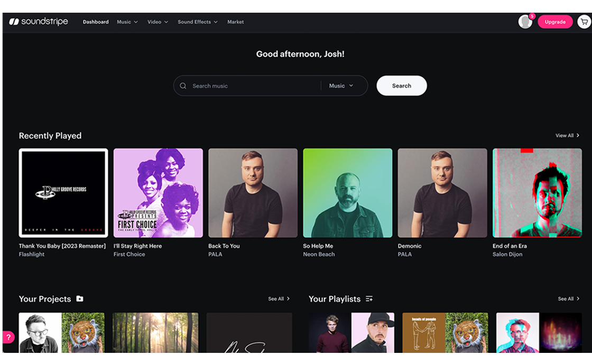Click the Soundstripe logo
Screen dimensions: 592x364
(x=39, y=22)
